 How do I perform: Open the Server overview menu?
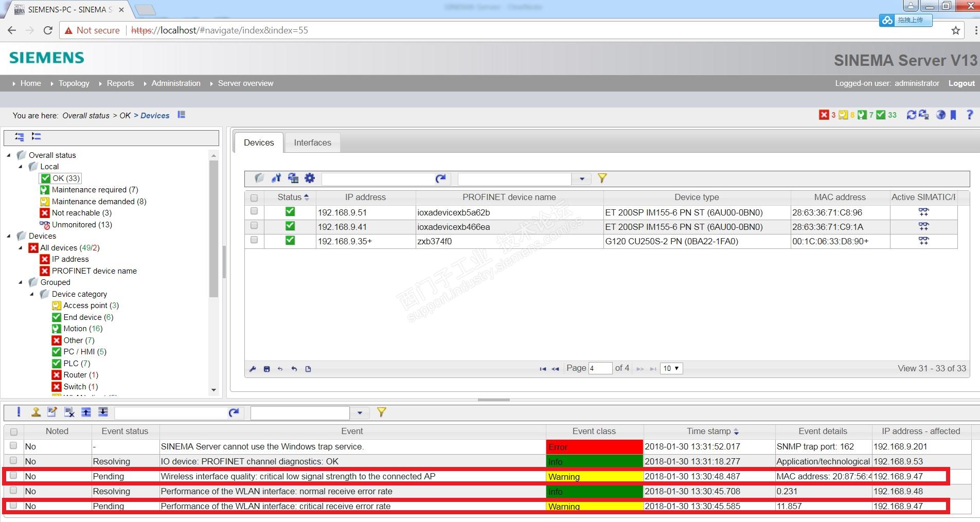tap(245, 83)
